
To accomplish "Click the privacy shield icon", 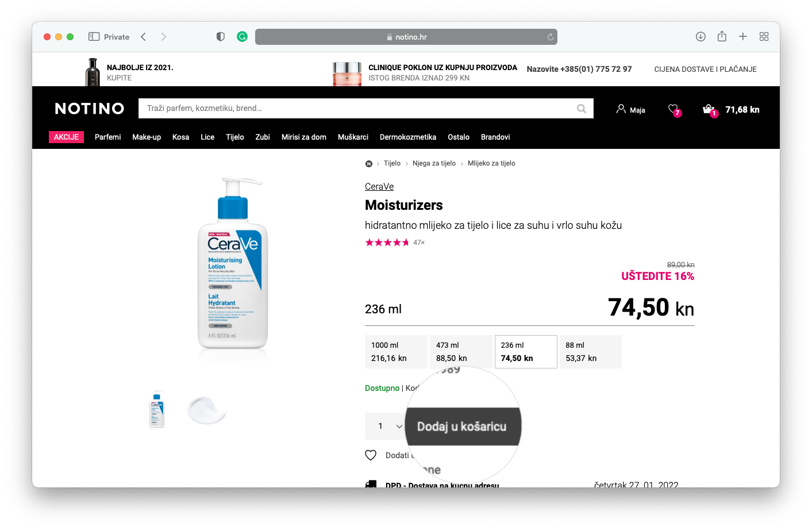I will pos(220,37).
